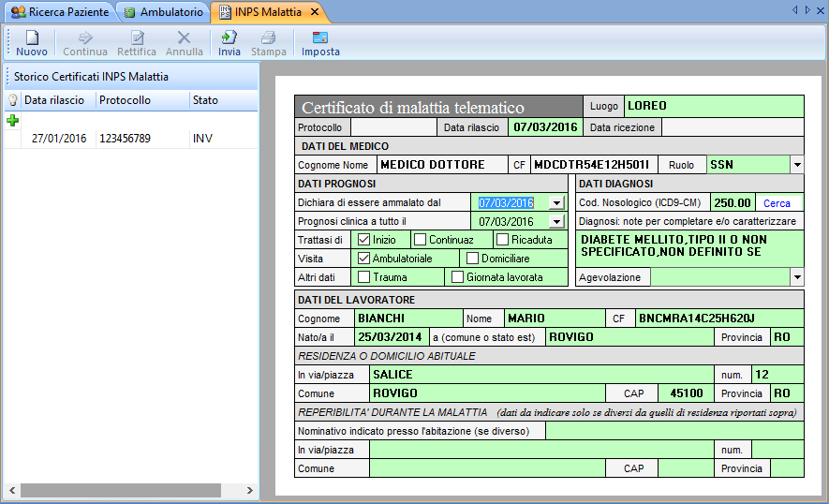Click the Continua arrow icon
Screen dimensions: 829x504
pos(85,37)
